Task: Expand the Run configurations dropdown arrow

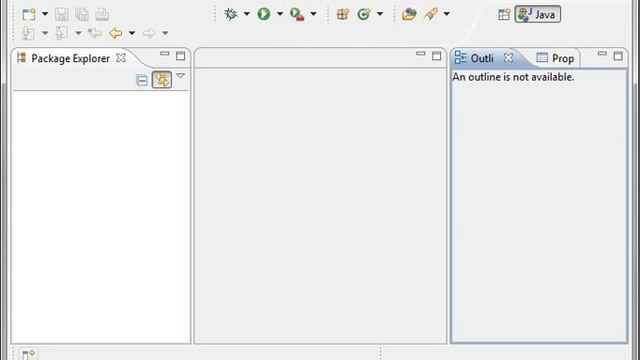Action: click(x=280, y=14)
